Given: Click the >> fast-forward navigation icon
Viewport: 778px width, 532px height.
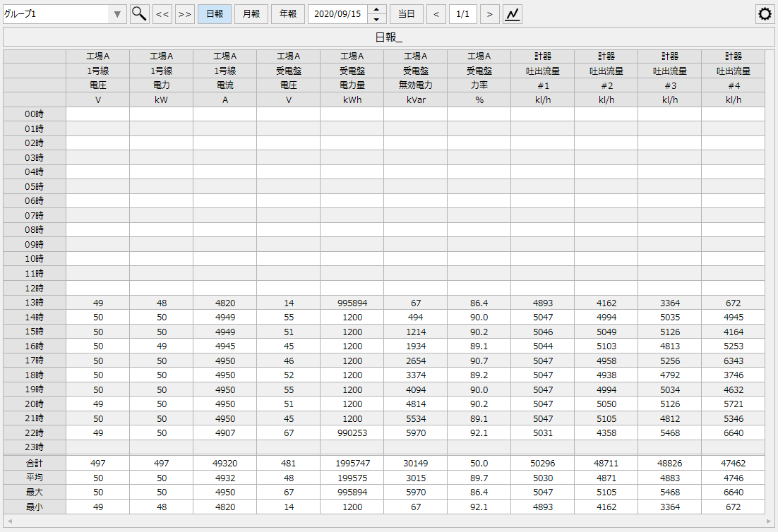Looking at the screenshot, I should (x=184, y=13).
